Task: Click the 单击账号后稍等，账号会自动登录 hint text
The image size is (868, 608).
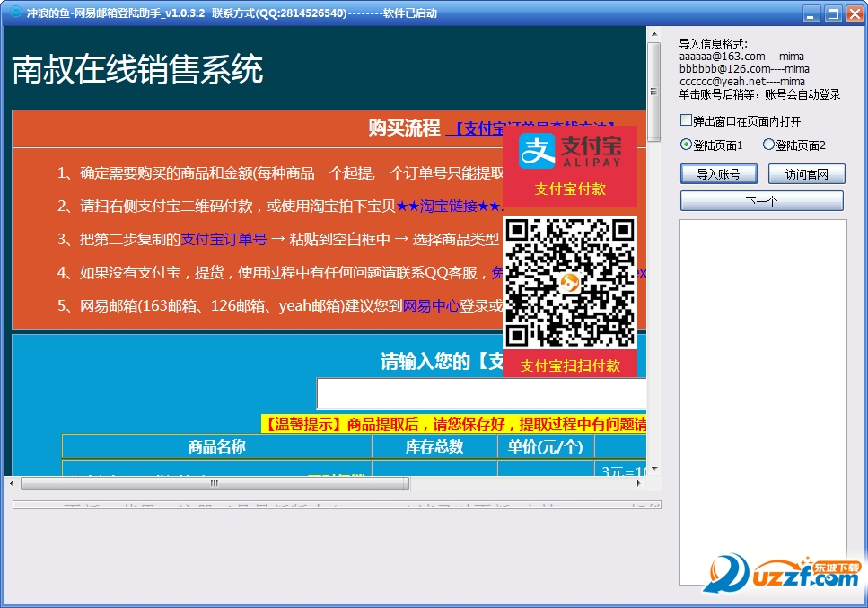Action: click(760, 94)
